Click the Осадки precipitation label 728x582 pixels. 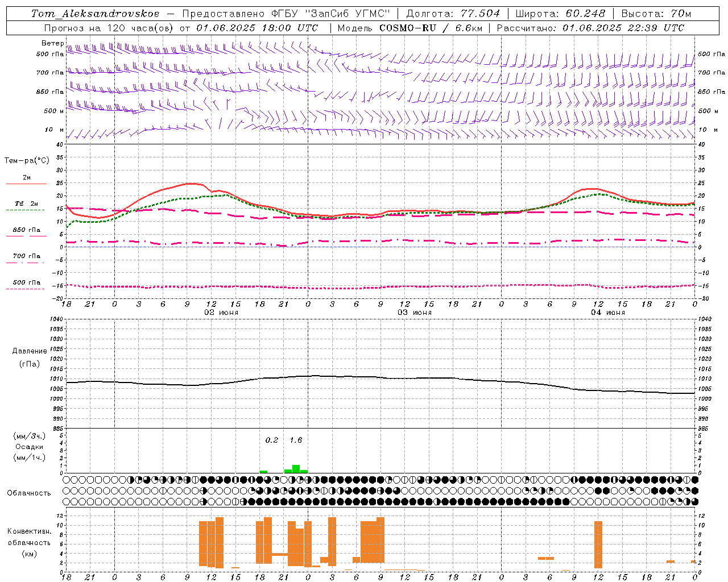(x=30, y=447)
